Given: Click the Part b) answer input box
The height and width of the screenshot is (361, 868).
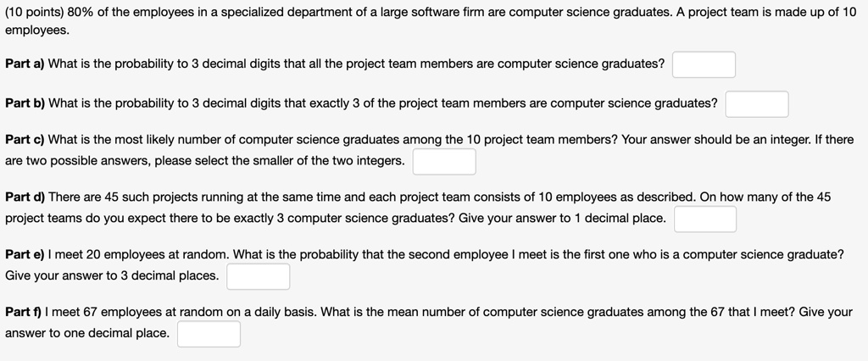Looking at the screenshot, I should point(757,104).
